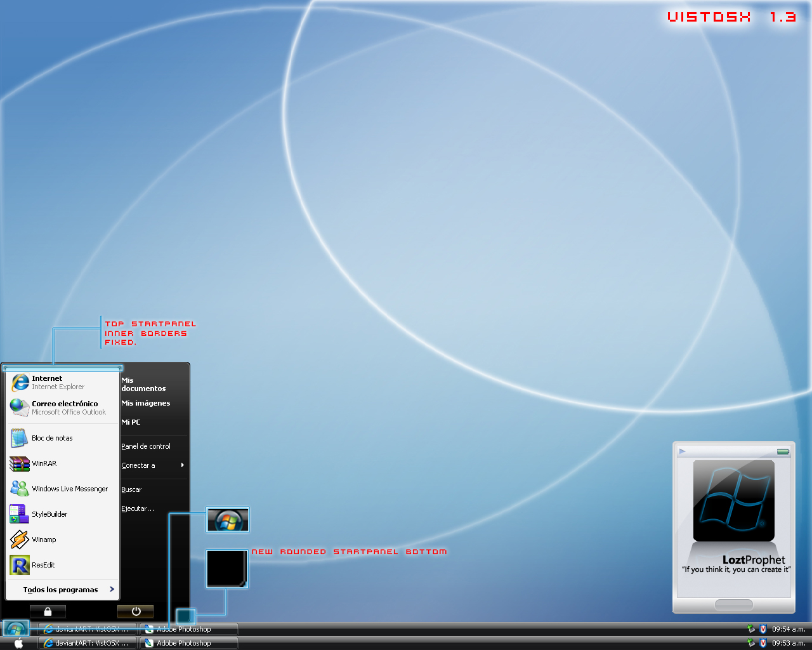812x650 pixels.
Task: Launch WinRAR from the start menu
Action: click(63, 463)
